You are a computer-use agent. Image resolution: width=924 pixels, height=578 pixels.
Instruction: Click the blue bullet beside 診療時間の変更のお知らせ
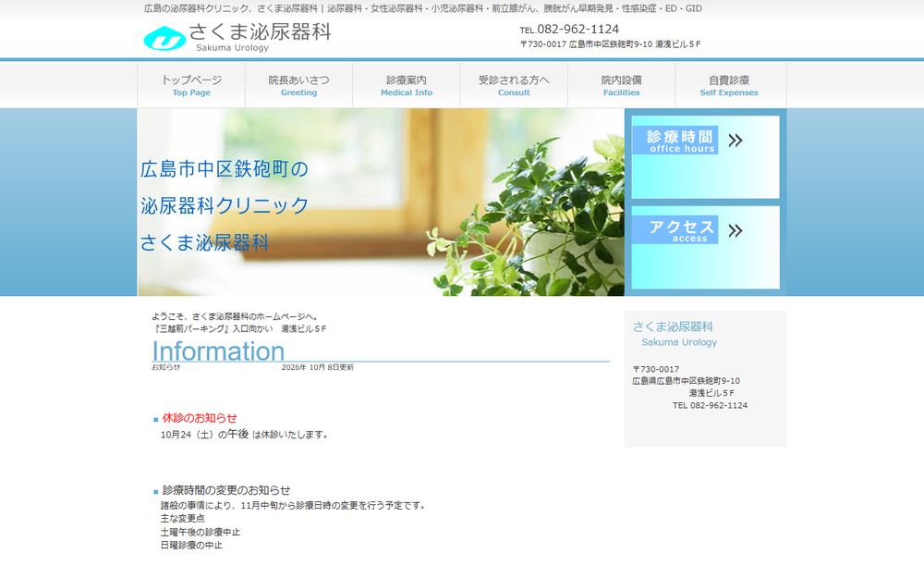(x=155, y=492)
